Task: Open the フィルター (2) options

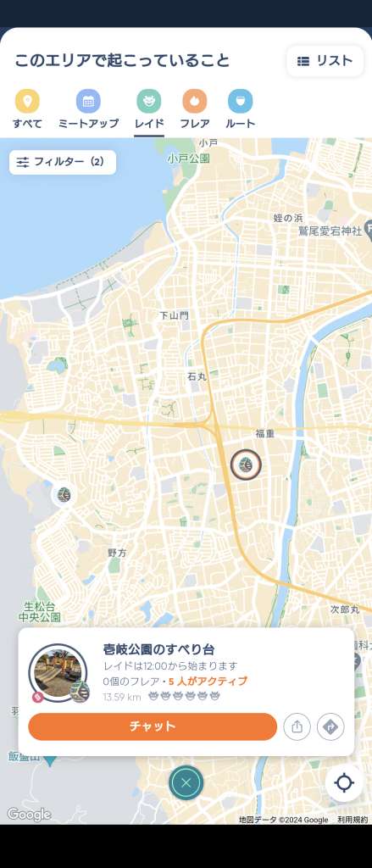Action: (63, 162)
